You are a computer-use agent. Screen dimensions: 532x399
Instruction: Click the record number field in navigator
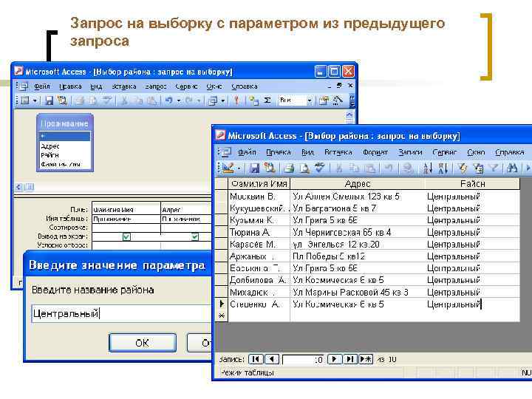coord(303,359)
